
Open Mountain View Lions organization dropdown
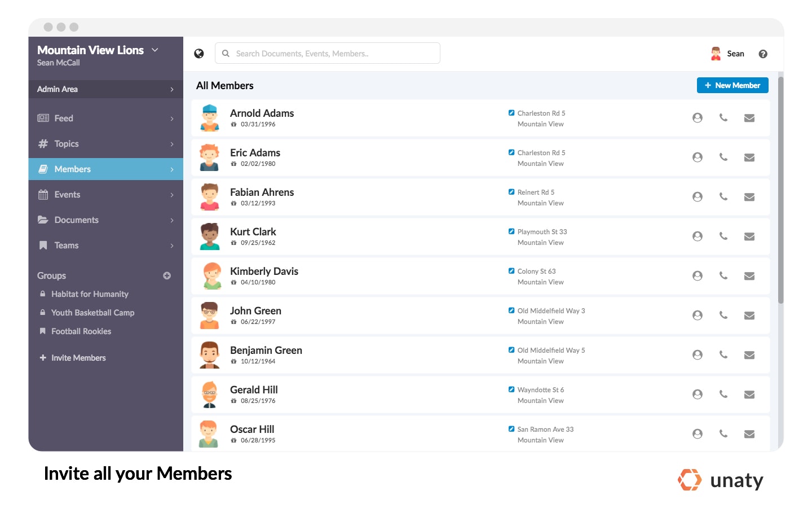click(155, 50)
